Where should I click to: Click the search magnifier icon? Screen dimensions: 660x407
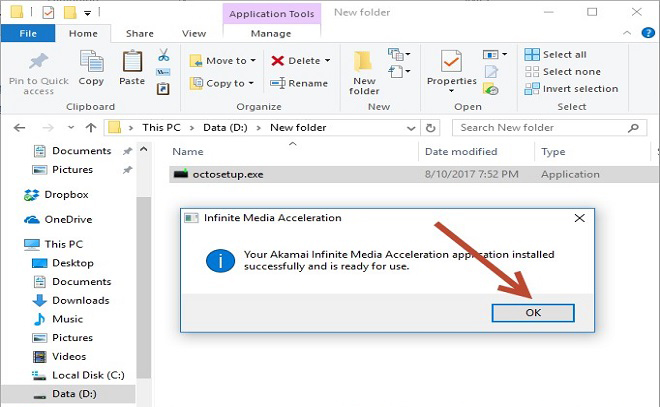click(633, 128)
